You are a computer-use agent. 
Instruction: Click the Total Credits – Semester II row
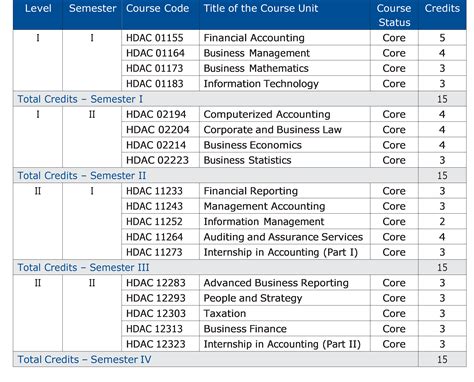point(240,176)
